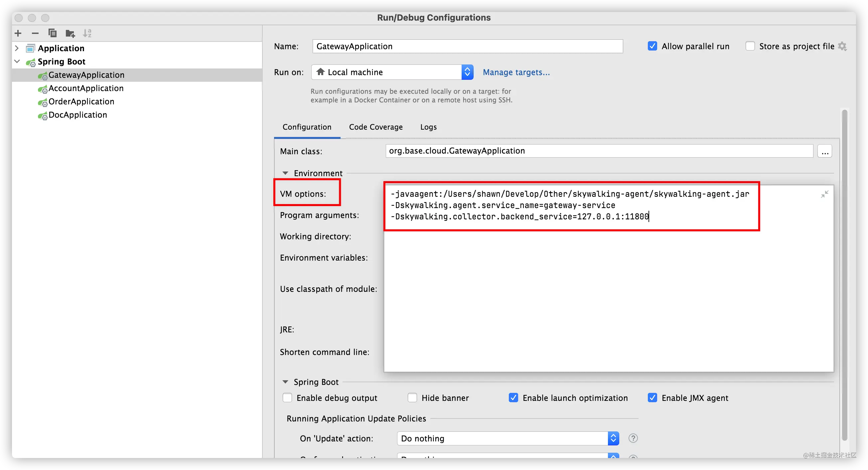Click the GatewayApplication run icon
This screenshot has height=470, width=868.
click(x=43, y=76)
